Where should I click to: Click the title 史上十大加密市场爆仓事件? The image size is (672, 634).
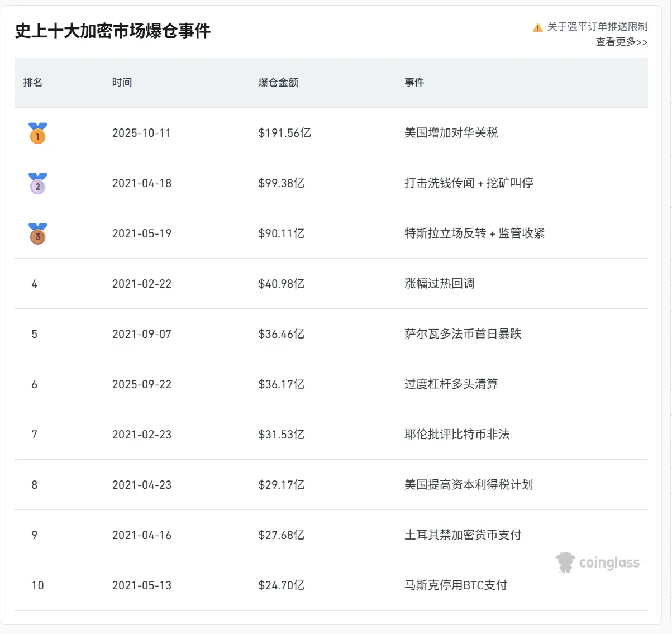(113, 31)
